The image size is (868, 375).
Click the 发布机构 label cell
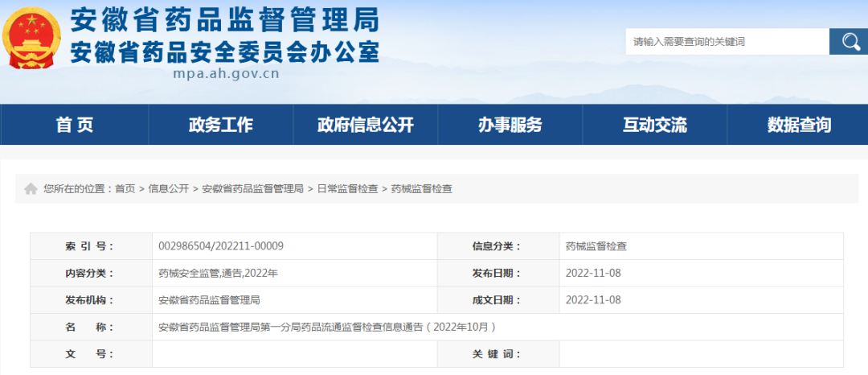click(92, 300)
